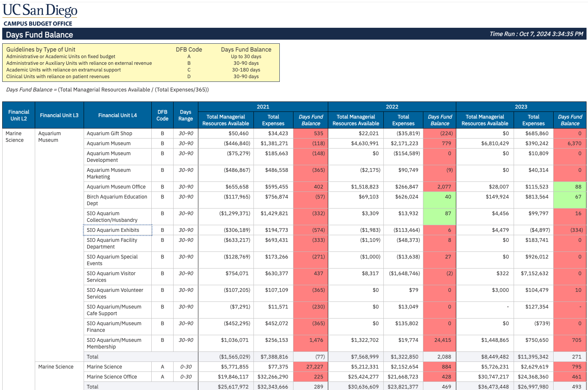The height and width of the screenshot is (390, 588).
Task: Select the 2023 year group header
Action: (521, 107)
